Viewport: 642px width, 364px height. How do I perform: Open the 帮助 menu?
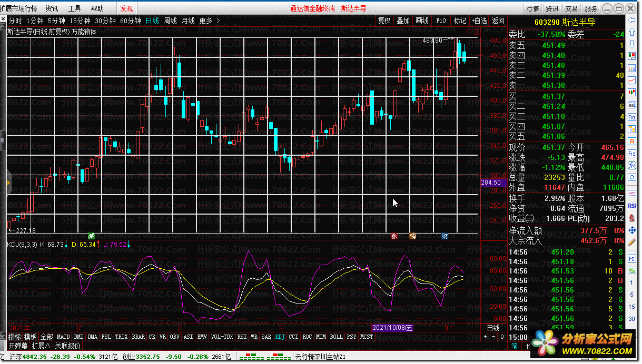97,8
